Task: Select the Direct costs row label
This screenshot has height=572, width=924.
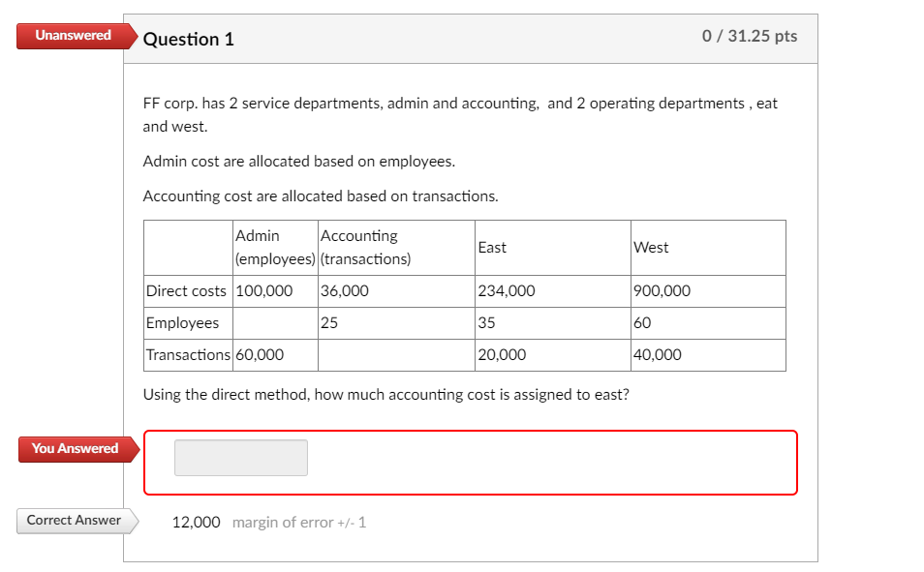Action: coord(186,290)
